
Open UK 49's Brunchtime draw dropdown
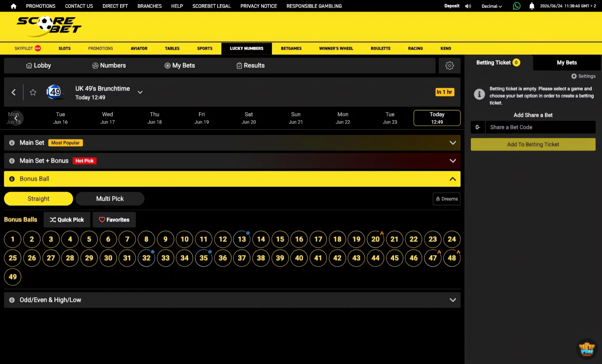[x=140, y=92]
